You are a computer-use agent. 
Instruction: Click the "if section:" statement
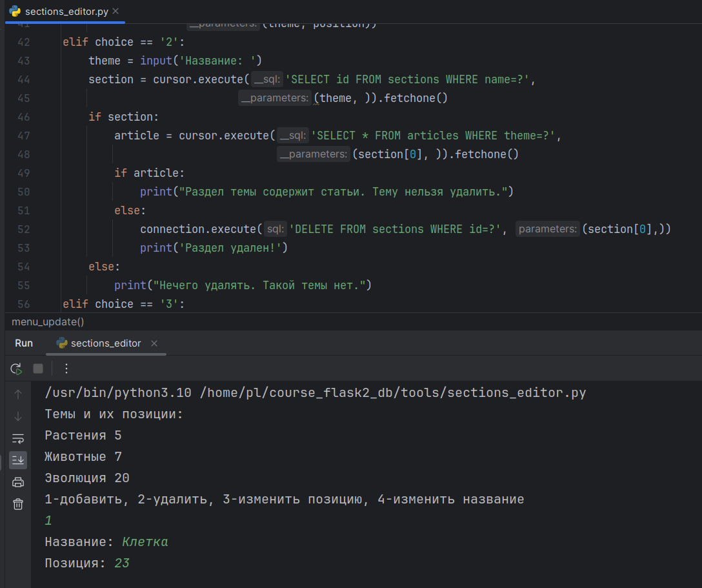tap(124, 117)
